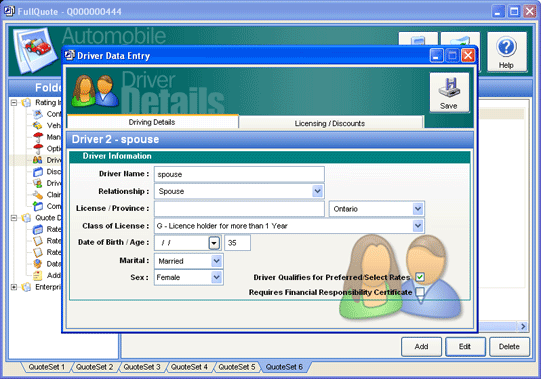Check Requires Financial Responsibility Certificate box
Image resolution: width=541 pixels, height=379 pixels.
[x=420, y=292]
